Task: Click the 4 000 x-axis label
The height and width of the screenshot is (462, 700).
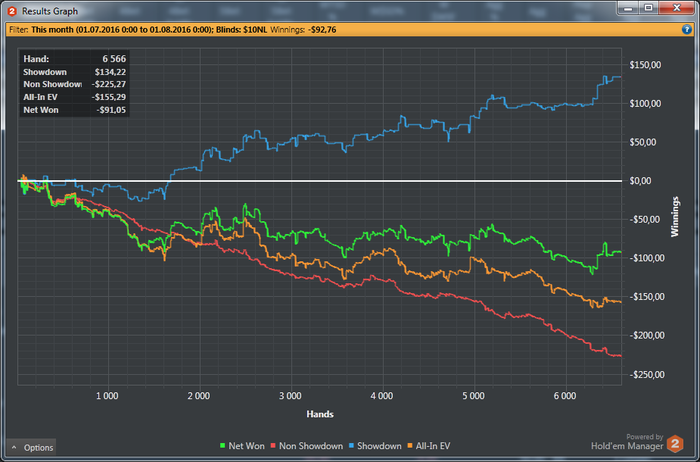Action: [x=382, y=396]
